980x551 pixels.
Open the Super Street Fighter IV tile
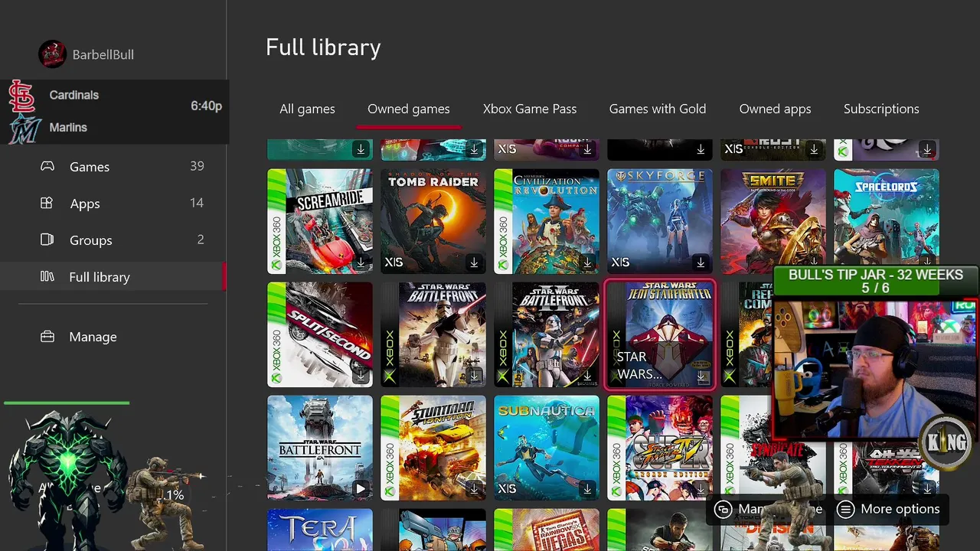pos(660,448)
